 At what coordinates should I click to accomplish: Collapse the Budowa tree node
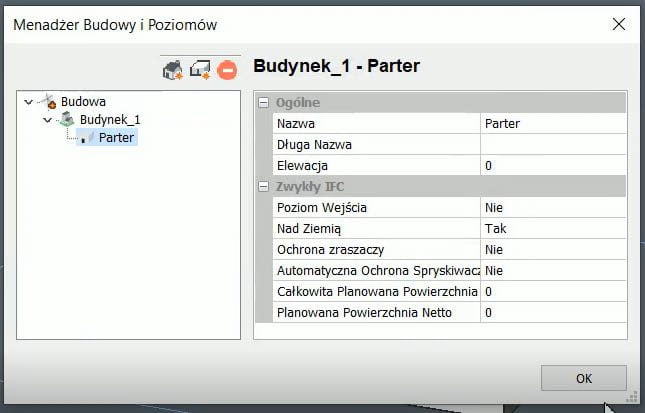[x=28, y=101]
